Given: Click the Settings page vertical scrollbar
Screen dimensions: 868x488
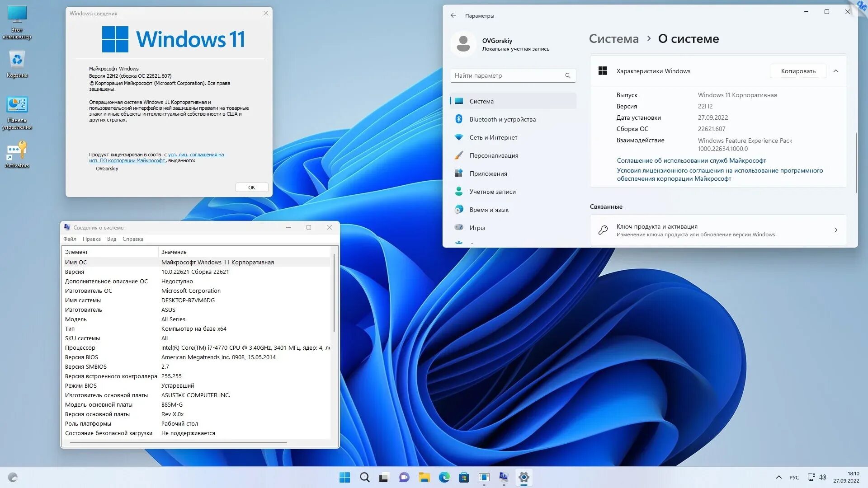Looking at the screenshot, I should click(x=856, y=163).
